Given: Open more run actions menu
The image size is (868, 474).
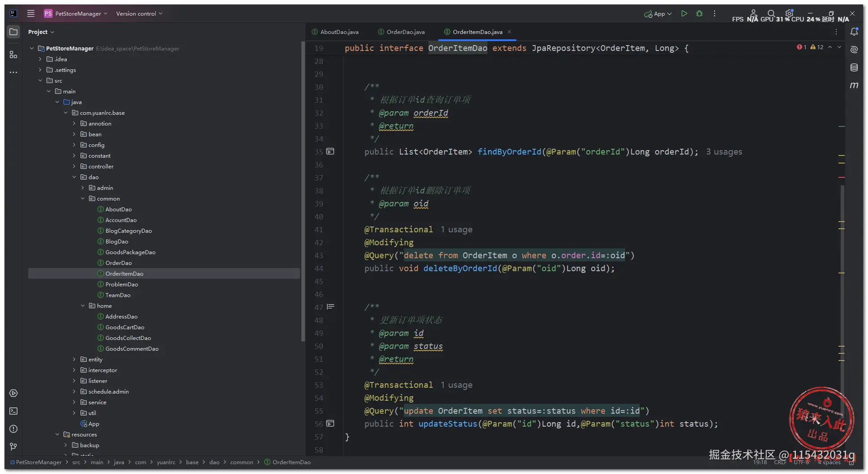Looking at the screenshot, I should [x=715, y=13].
